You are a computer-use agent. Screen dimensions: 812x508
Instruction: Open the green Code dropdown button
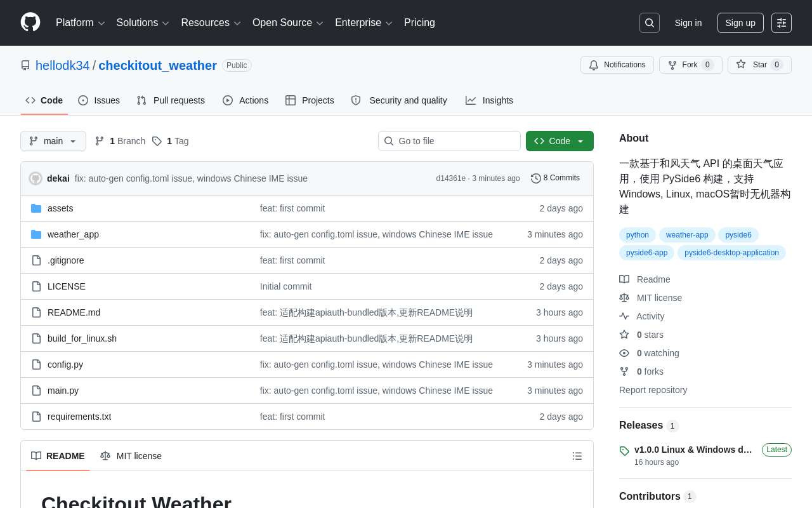(560, 141)
